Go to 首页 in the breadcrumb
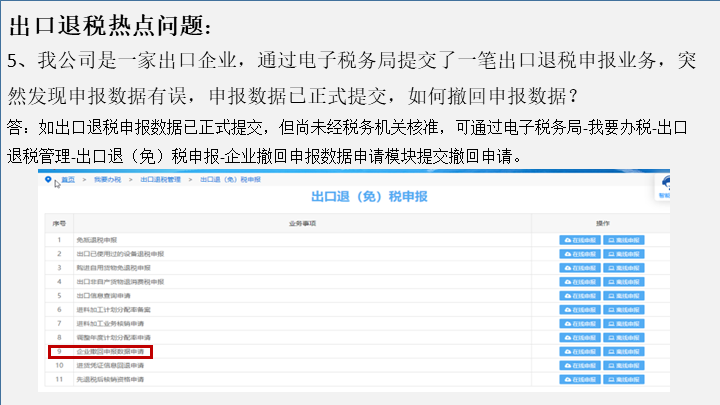720x405 pixels. click(x=68, y=180)
